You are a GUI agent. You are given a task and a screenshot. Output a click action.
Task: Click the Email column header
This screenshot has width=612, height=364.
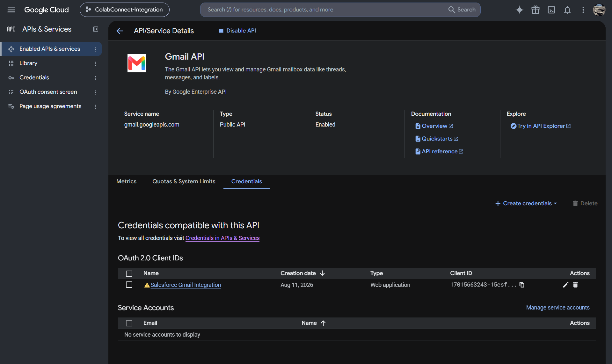pyautogui.click(x=150, y=323)
